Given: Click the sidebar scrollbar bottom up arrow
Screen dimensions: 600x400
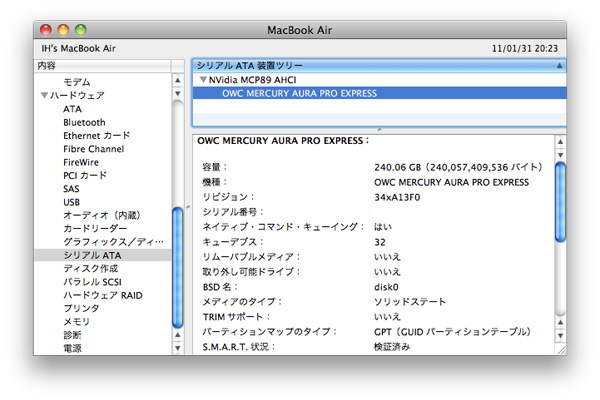Looking at the screenshot, I should (178, 335).
